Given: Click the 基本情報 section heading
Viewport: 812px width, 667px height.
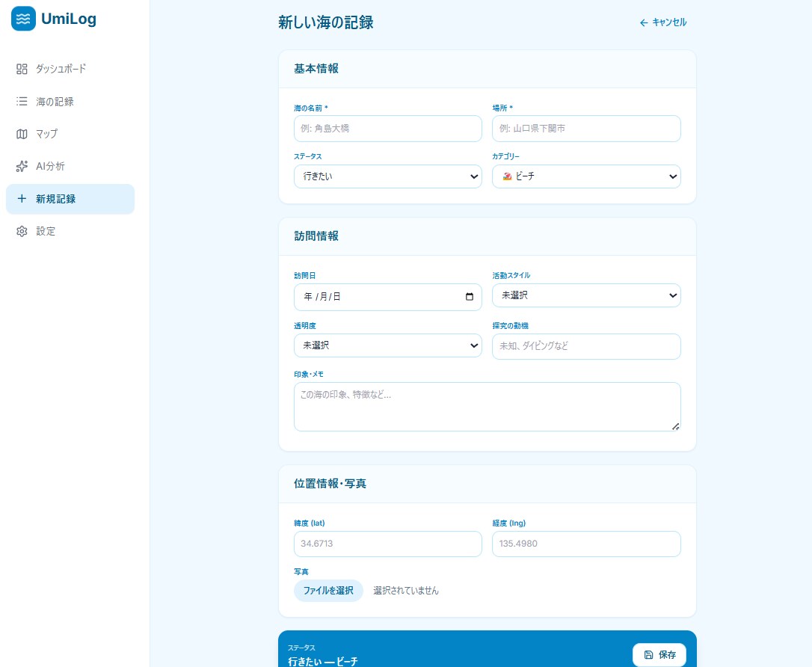Looking at the screenshot, I should (316, 69).
